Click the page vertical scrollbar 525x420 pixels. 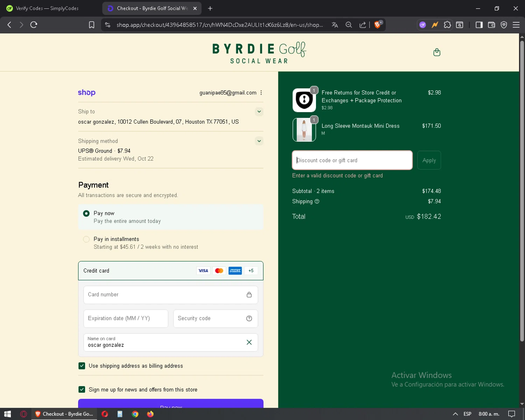[522, 191]
